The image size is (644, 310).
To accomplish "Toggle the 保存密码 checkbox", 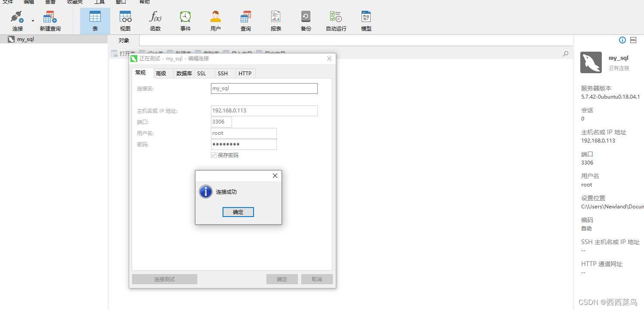I will tap(214, 155).
